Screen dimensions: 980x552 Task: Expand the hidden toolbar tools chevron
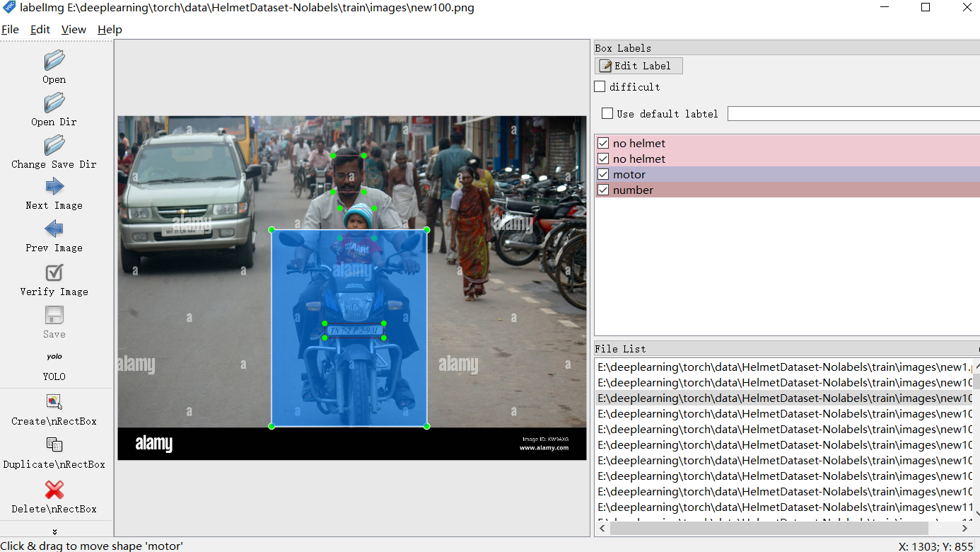pyautogui.click(x=54, y=531)
